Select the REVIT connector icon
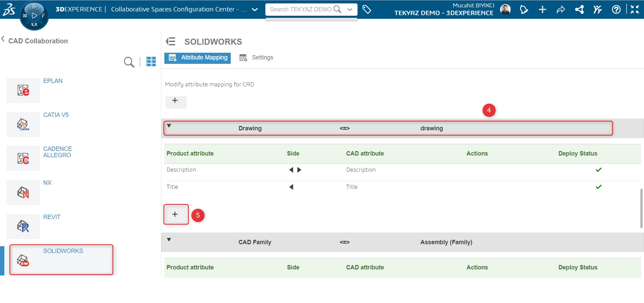644x303 pixels. pos(23,226)
